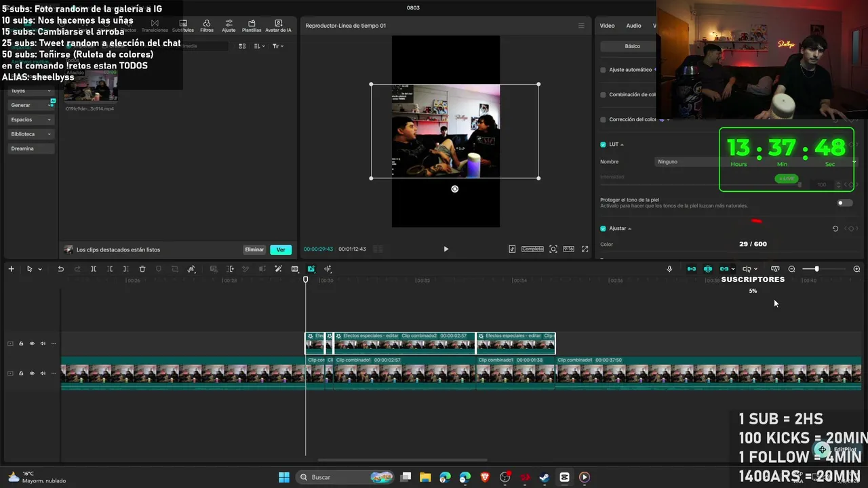Collapse the Ajustar section arrow

coord(629,228)
